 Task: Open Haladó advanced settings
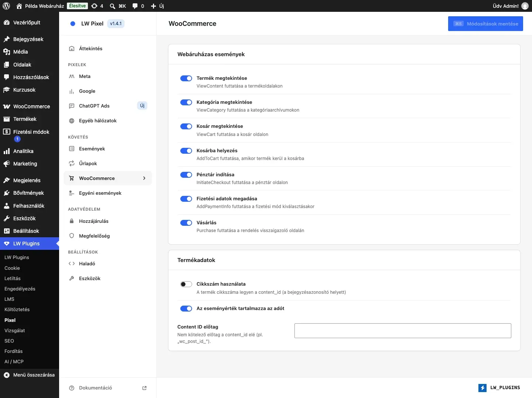click(x=108, y=263)
